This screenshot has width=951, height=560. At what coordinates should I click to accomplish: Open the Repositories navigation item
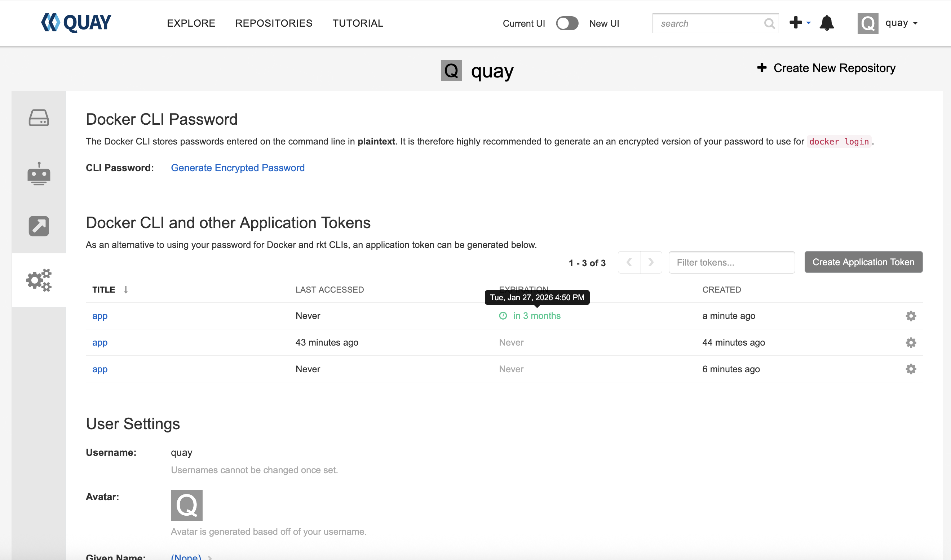[x=274, y=23]
